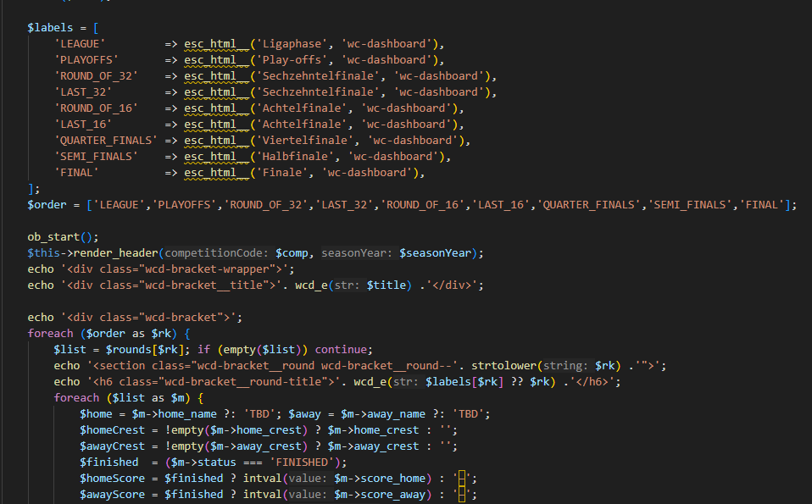Click the 'FINISHED' status string
This screenshot has height=504, width=812.
301,462
